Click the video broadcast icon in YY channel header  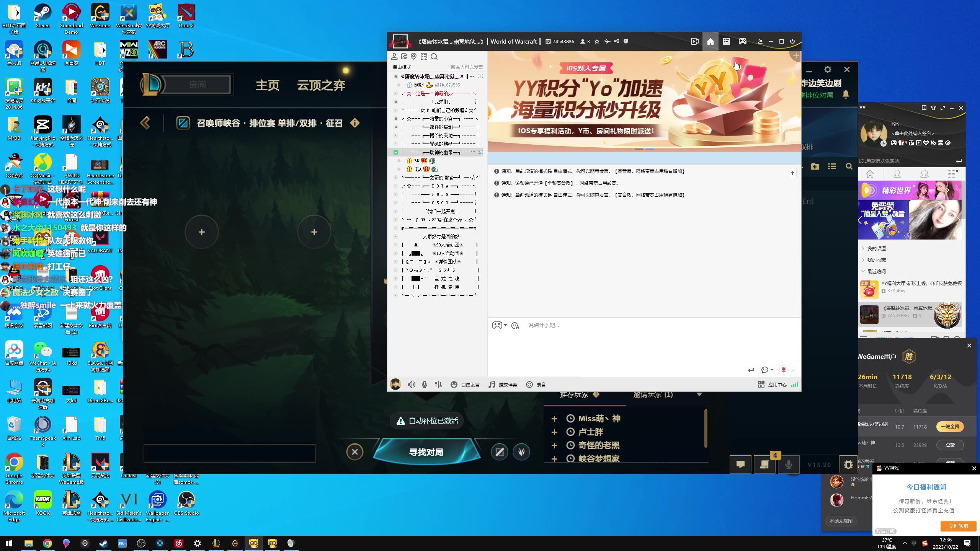click(694, 41)
